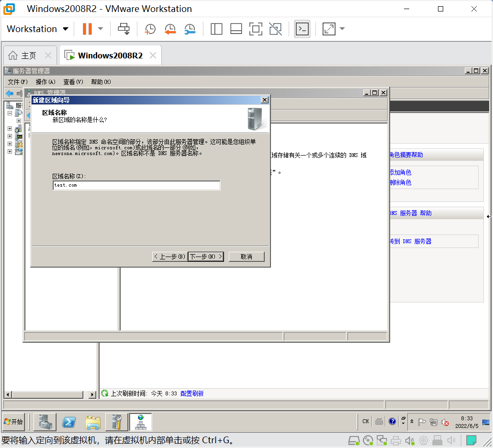This screenshot has width=493, height=448.
Task: Click the 添加角色 link
Action: tap(400, 172)
